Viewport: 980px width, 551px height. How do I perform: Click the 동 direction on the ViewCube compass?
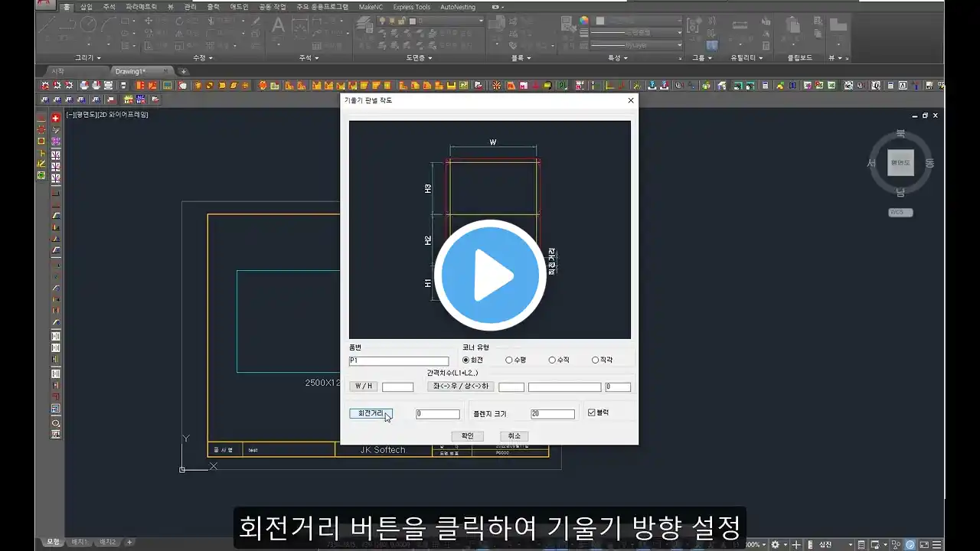[929, 163]
